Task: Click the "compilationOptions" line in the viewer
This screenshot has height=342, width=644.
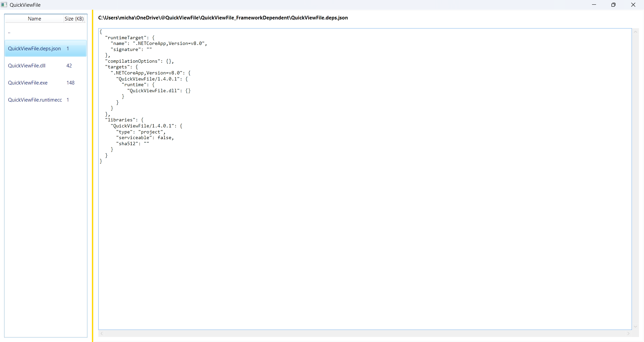Action: click(140, 61)
